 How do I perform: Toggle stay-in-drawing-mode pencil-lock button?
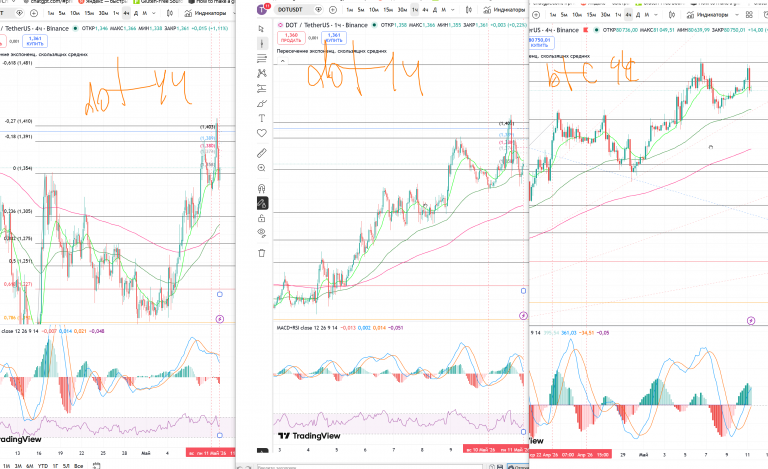coord(262,203)
